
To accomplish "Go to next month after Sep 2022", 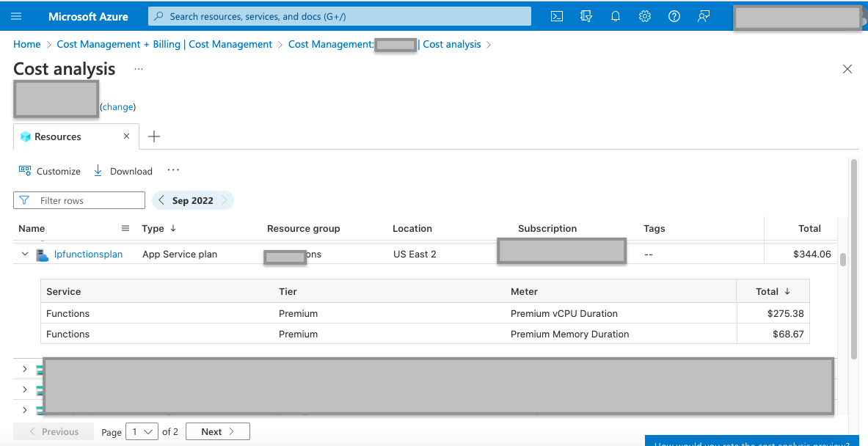I will coord(225,200).
